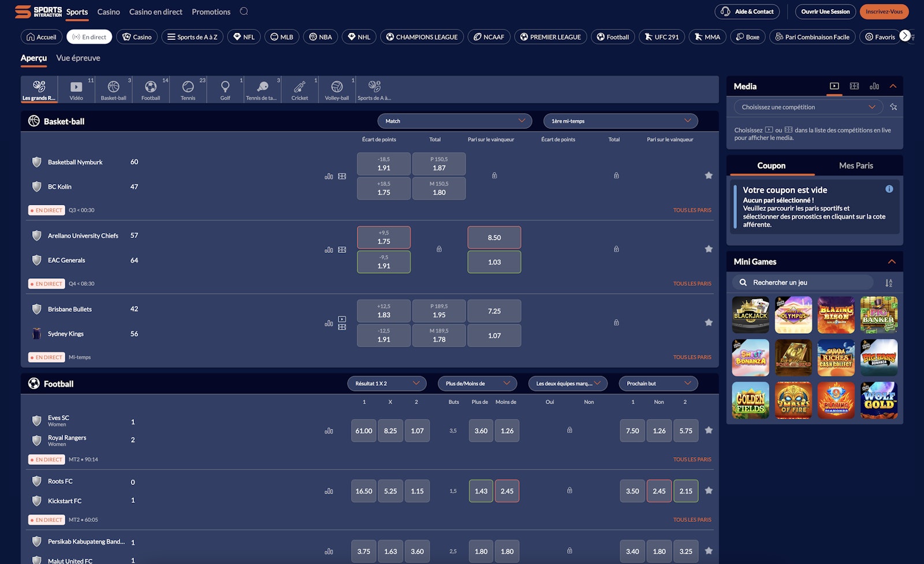Screen dimensions: 924x564
Task: Open the stats icon for Brisbane Bullets match
Action: click(x=328, y=323)
